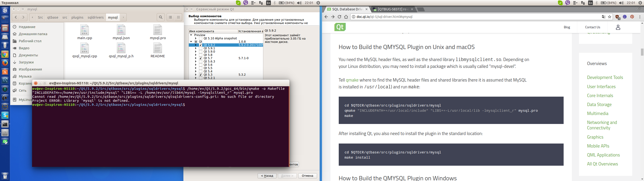644x181 pixels.
Task: Click the Qt logo on the website
Action: pyautogui.click(x=340, y=27)
